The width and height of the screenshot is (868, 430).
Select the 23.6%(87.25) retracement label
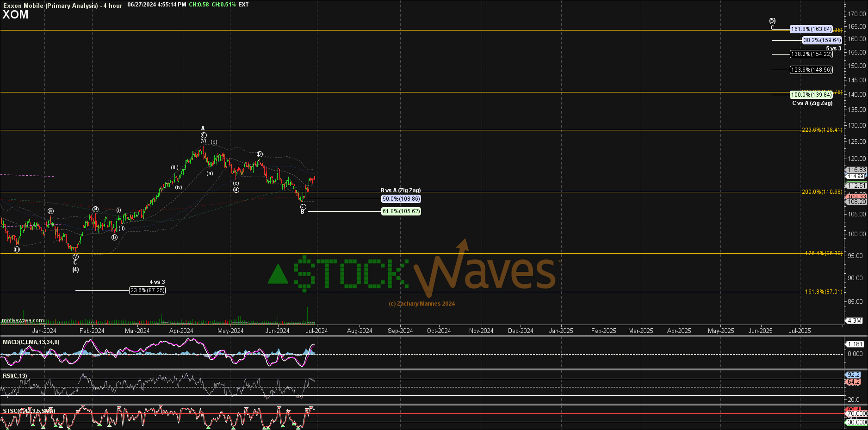(147, 290)
